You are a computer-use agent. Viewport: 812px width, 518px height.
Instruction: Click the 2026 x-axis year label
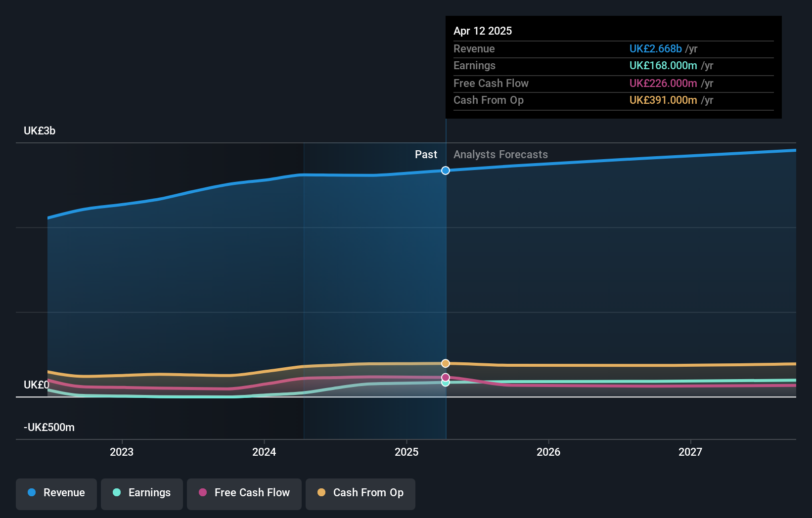pos(548,452)
